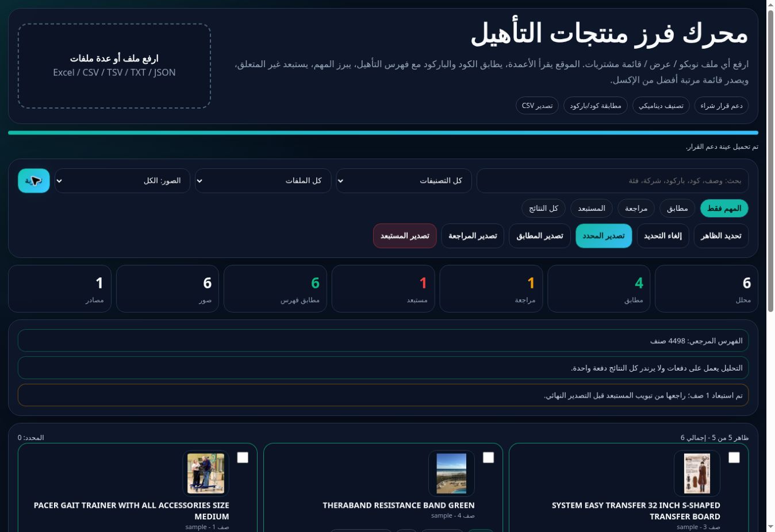The width and height of the screenshot is (775, 532).
Task: Click the notice about 1 excluded row
Action: (x=383, y=395)
